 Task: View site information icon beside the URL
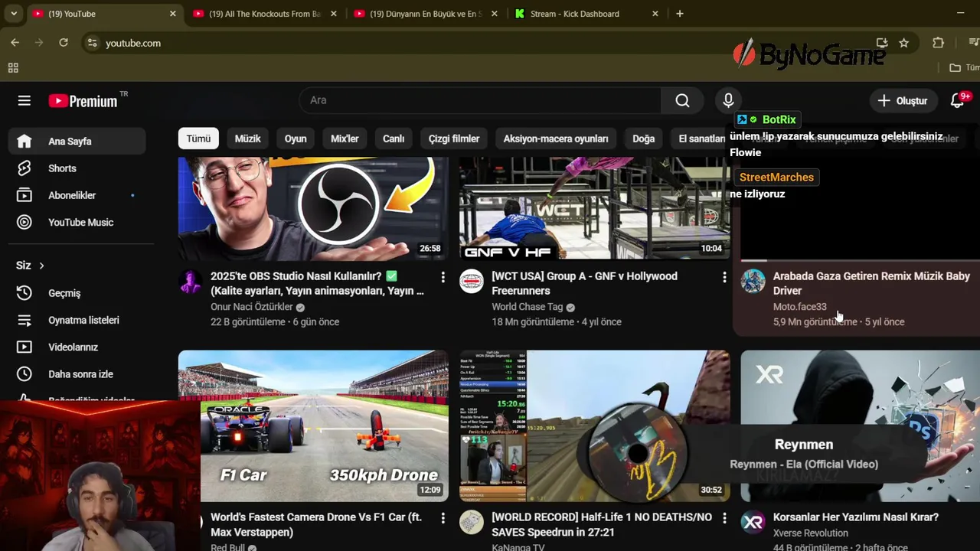point(92,43)
